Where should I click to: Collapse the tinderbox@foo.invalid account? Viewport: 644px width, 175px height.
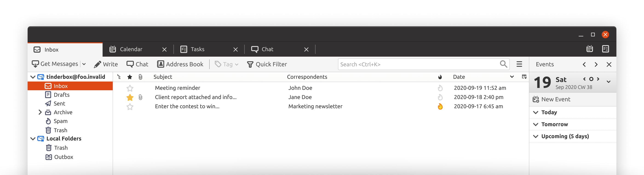(x=33, y=77)
